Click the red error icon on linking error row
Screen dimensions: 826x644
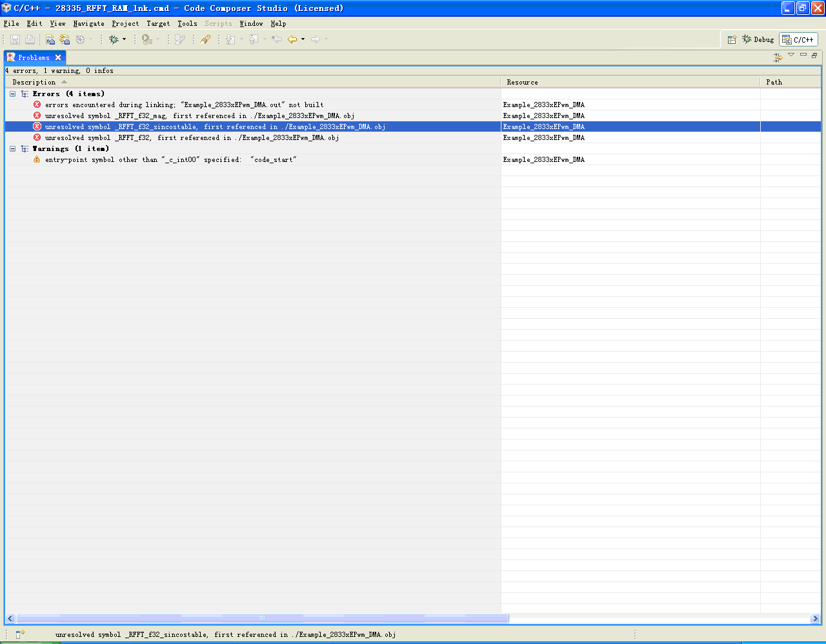[37, 105]
